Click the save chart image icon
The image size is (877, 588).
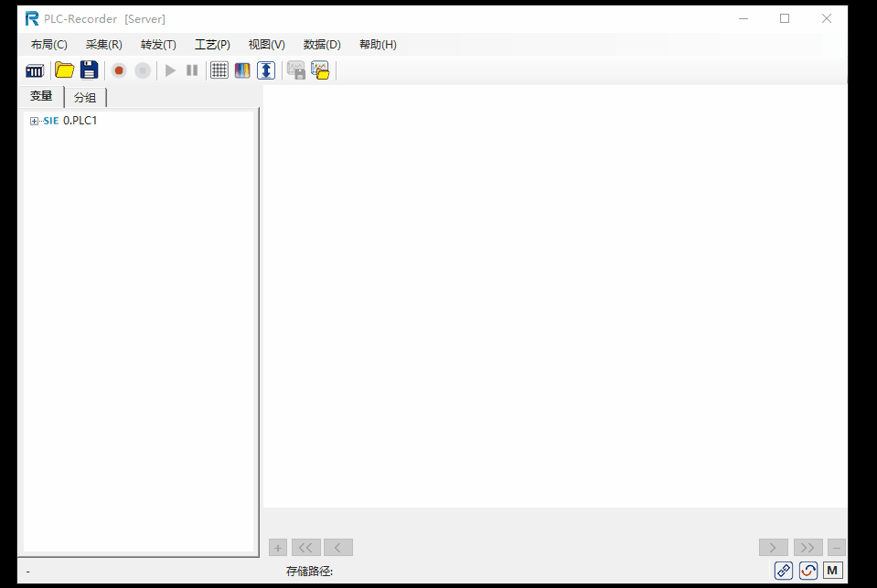[296, 70]
